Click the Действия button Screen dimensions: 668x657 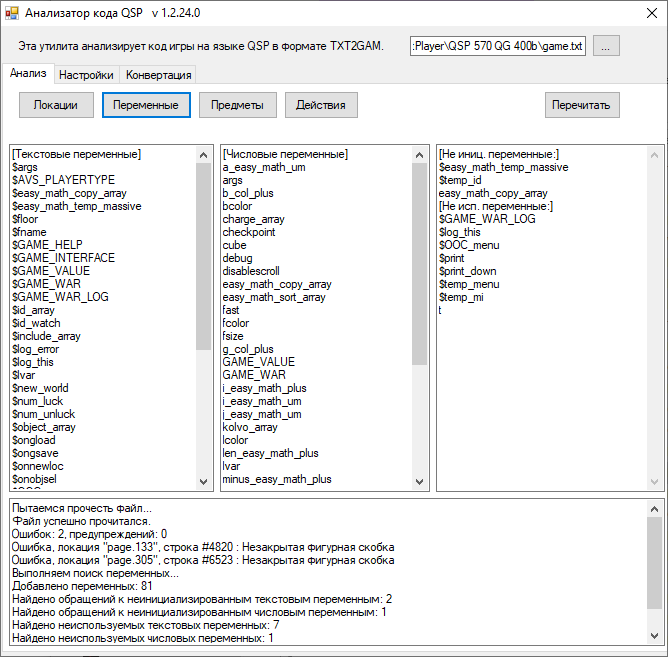[x=321, y=105]
